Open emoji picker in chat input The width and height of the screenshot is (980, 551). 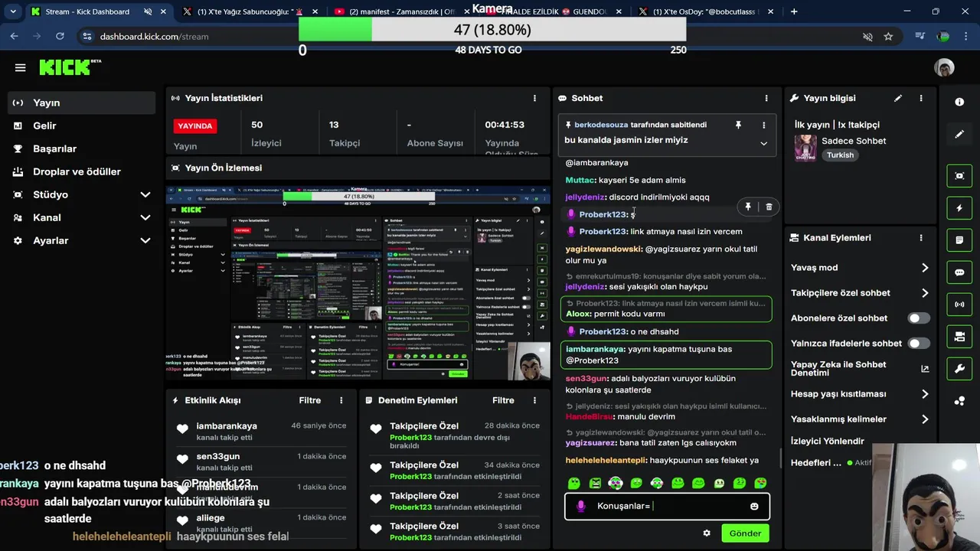(x=754, y=506)
